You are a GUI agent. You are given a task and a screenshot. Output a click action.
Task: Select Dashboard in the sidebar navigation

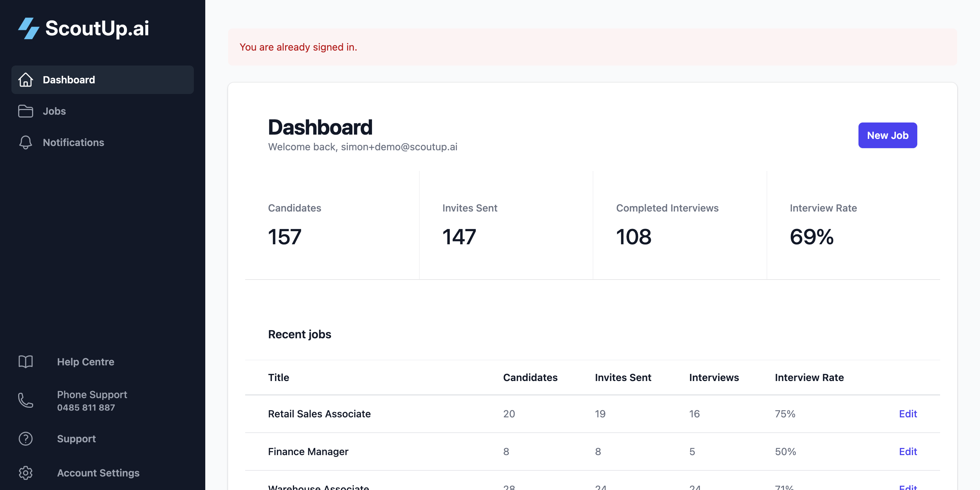tap(69, 80)
